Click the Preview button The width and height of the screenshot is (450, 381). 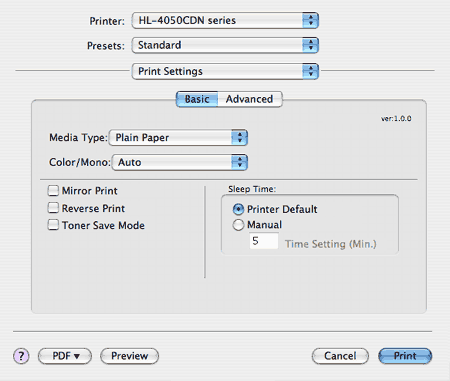130,356
